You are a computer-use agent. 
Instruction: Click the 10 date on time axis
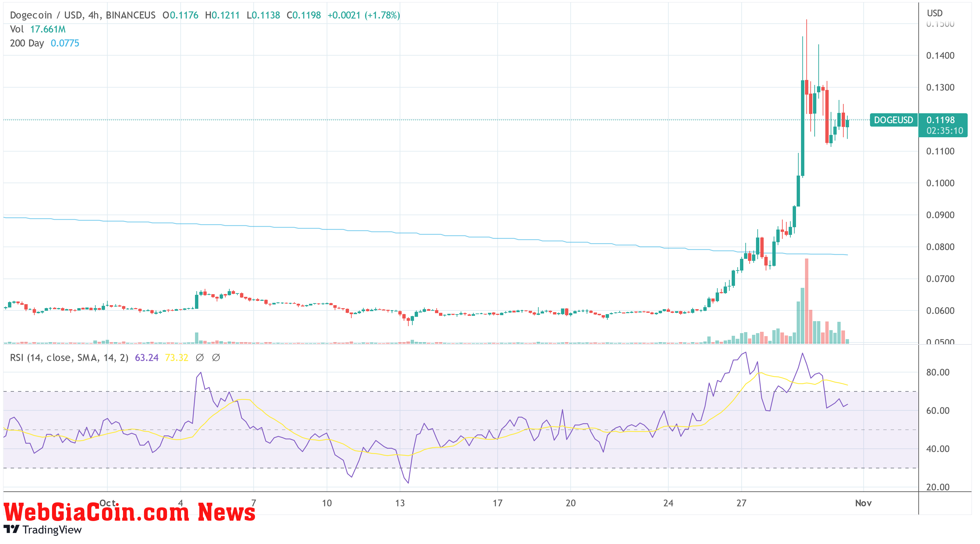click(327, 503)
